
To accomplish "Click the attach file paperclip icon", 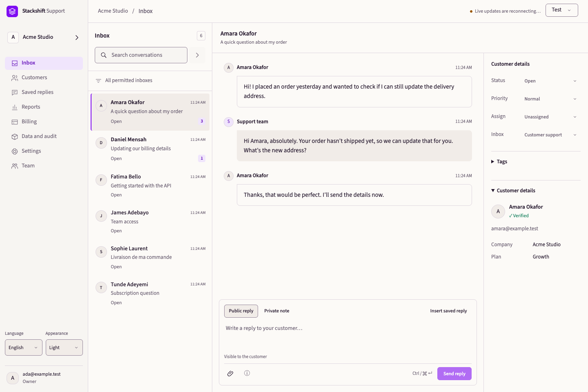I will click(230, 374).
